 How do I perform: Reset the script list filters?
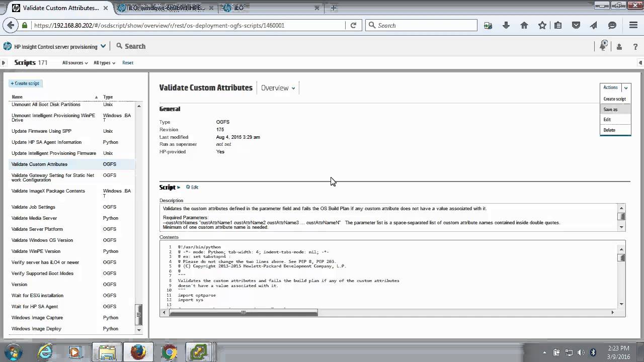coord(128,63)
